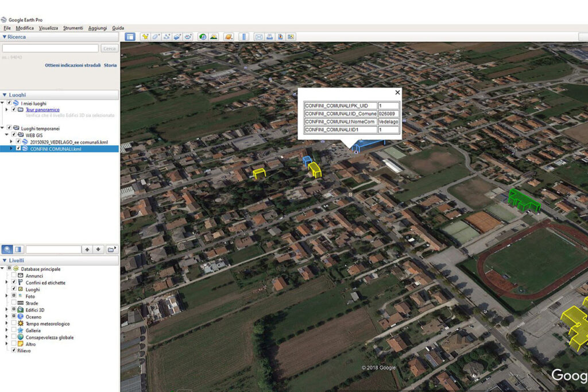Click the Ottieni indicazioni stradali link

point(72,66)
